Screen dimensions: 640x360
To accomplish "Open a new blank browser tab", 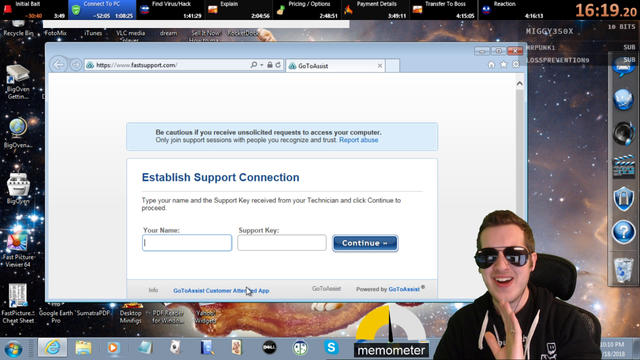I will [392, 66].
